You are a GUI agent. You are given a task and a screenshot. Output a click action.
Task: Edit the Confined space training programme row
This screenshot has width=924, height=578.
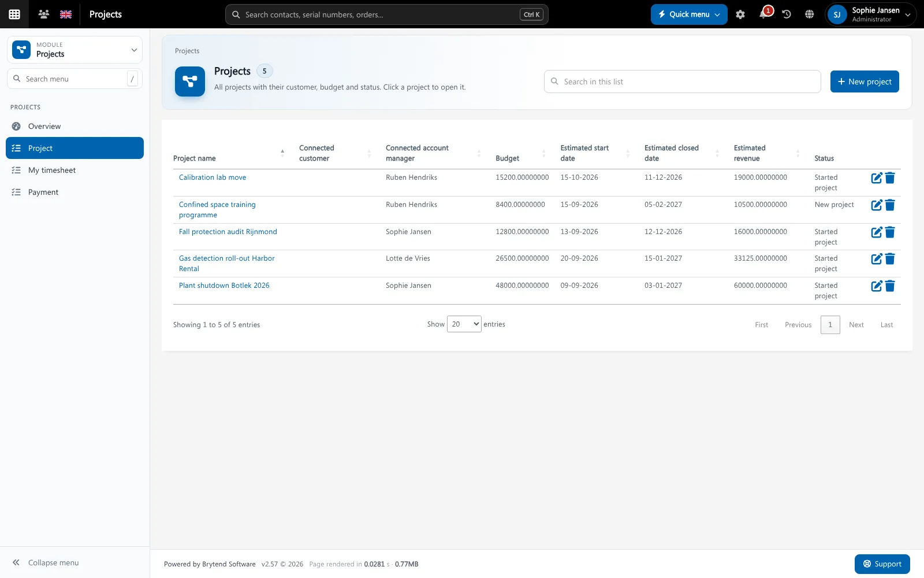point(877,205)
